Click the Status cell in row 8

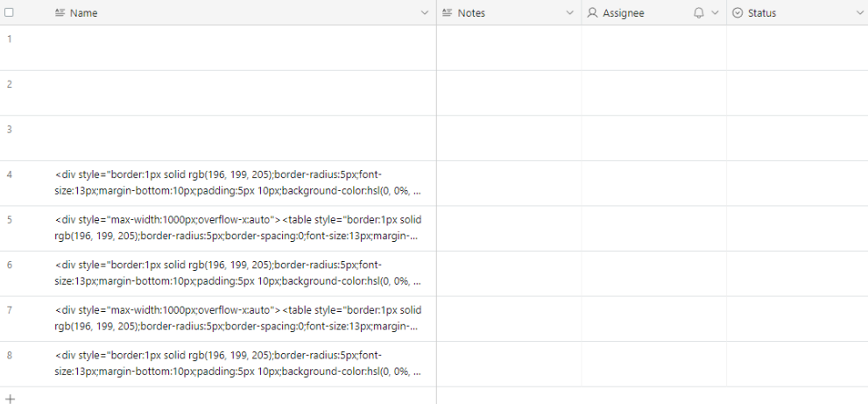pyautogui.click(x=797, y=364)
